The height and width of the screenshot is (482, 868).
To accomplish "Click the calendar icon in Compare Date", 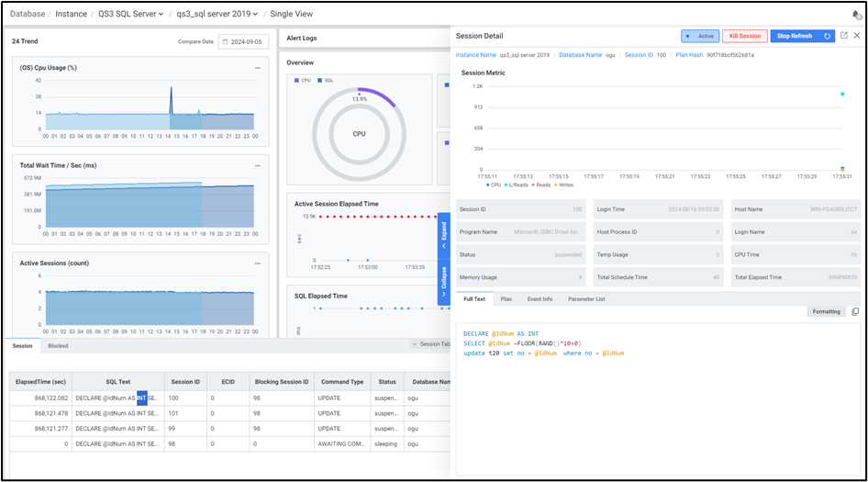I will click(227, 42).
